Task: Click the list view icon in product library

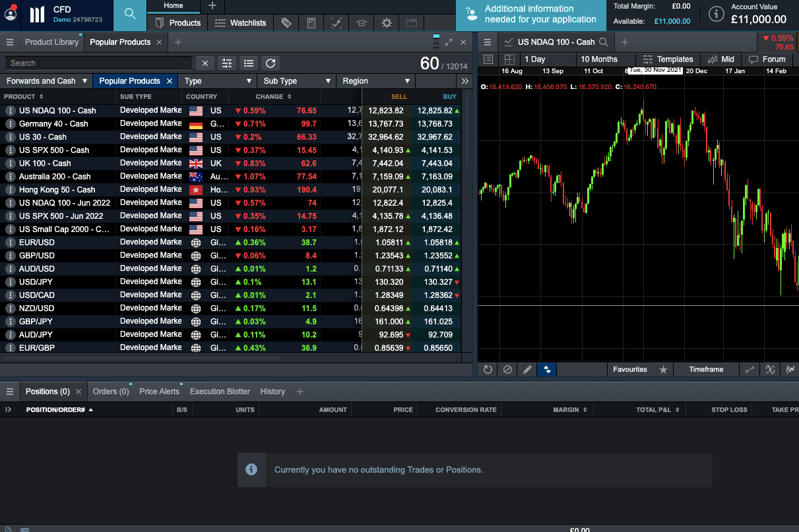Action: [x=249, y=63]
